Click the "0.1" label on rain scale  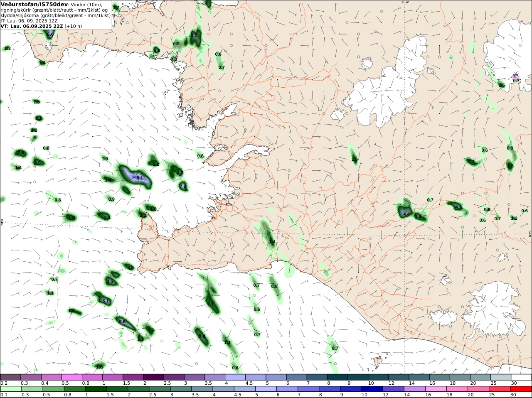point(4,395)
